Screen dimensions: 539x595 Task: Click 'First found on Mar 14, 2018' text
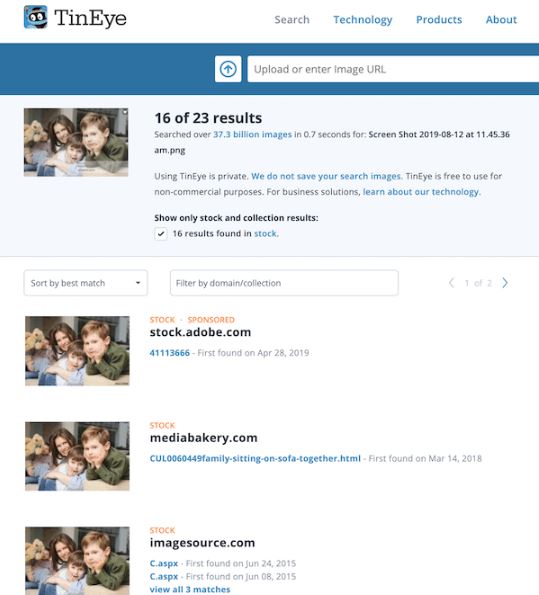(x=425, y=458)
